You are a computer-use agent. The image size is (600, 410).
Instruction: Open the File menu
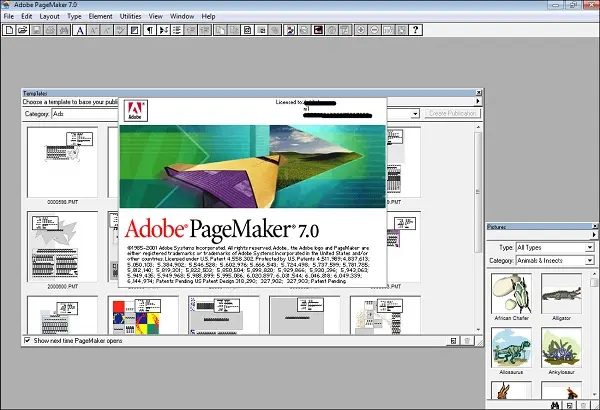pyautogui.click(x=9, y=16)
